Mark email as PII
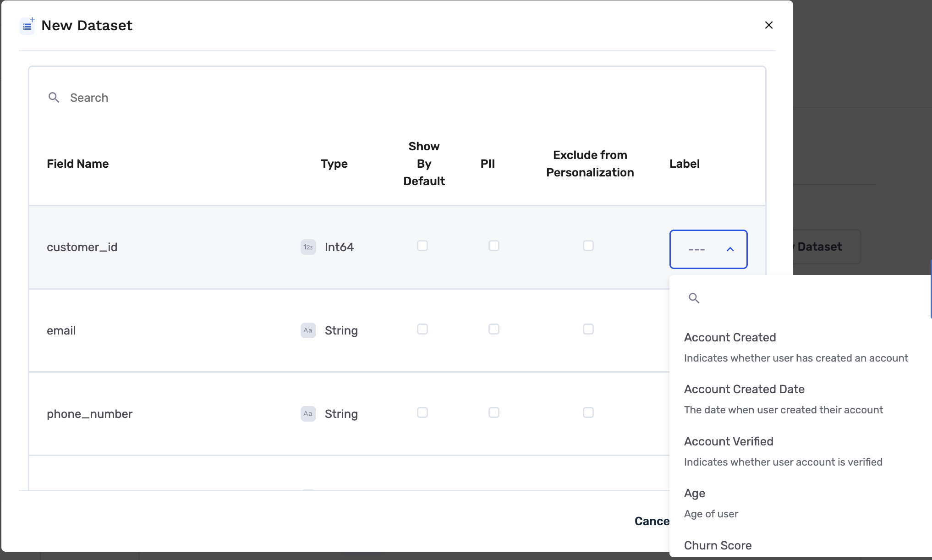Screen dimensions: 932x560 point(494,329)
